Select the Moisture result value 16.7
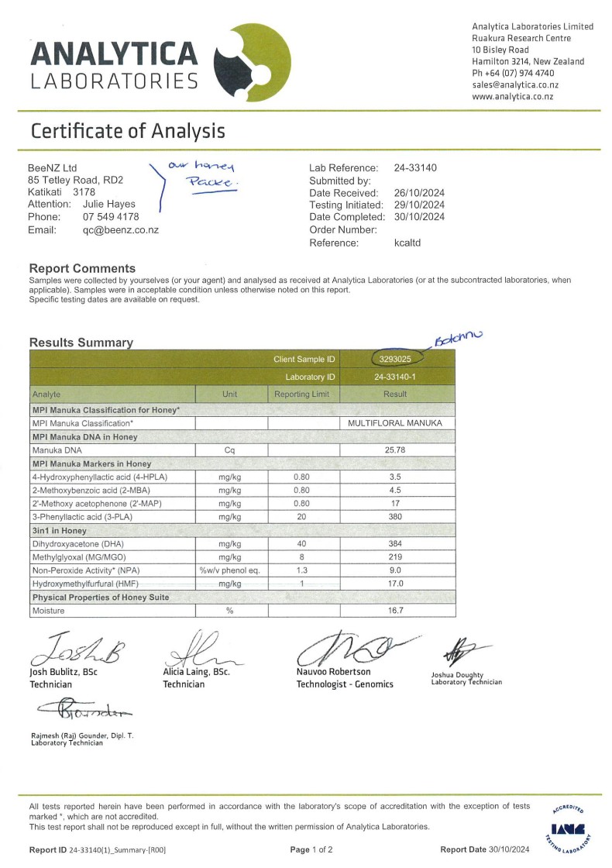 pyautogui.click(x=396, y=611)
